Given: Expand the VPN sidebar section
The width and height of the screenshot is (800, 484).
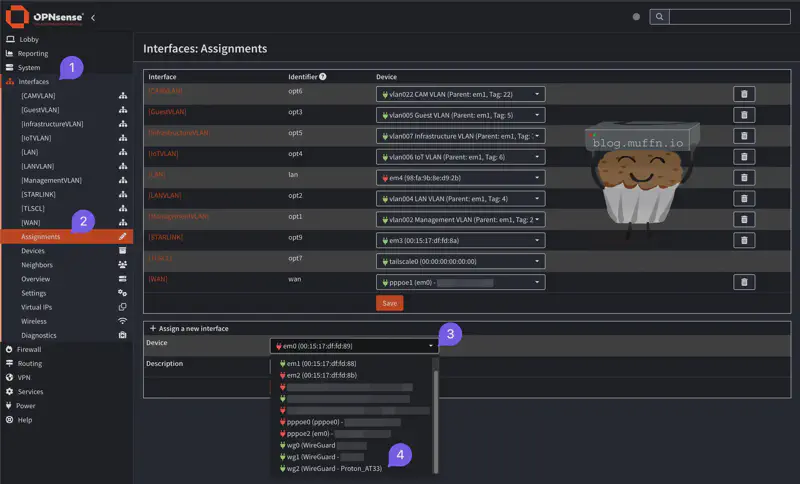Looking at the screenshot, I should click(x=24, y=378).
